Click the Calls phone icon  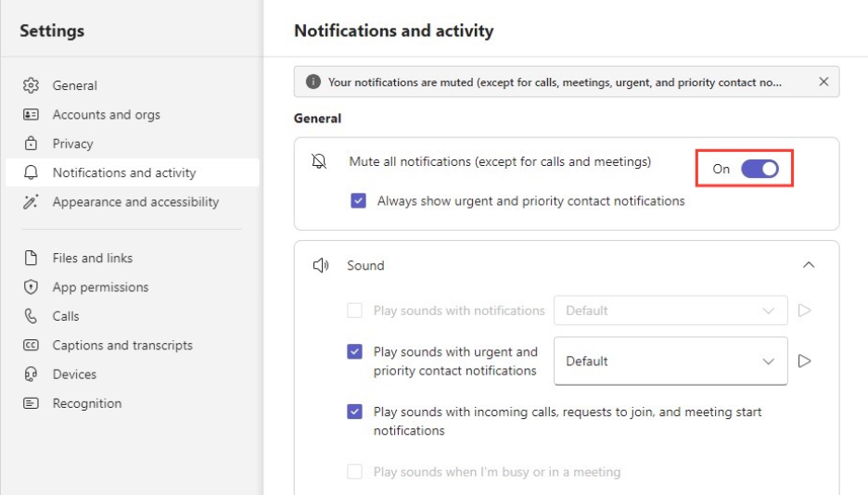coord(32,316)
